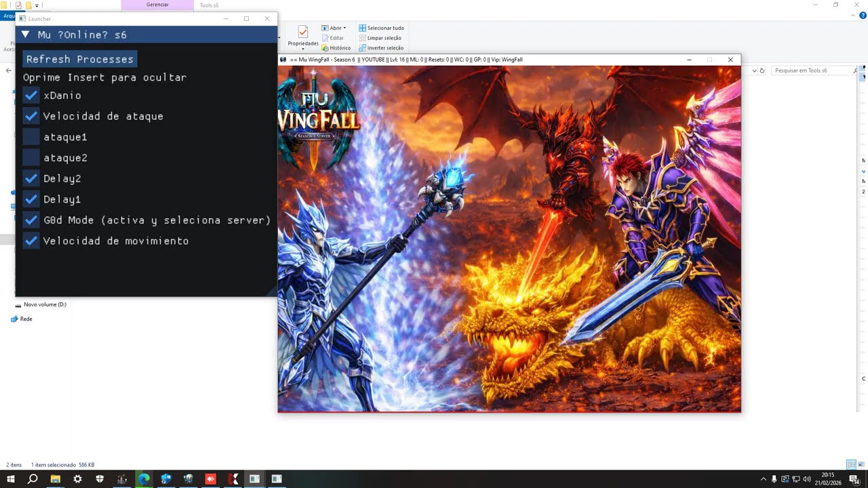Click Inverter seleção in Explorer ribbon
The image size is (868, 488).
[x=381, y=48]
